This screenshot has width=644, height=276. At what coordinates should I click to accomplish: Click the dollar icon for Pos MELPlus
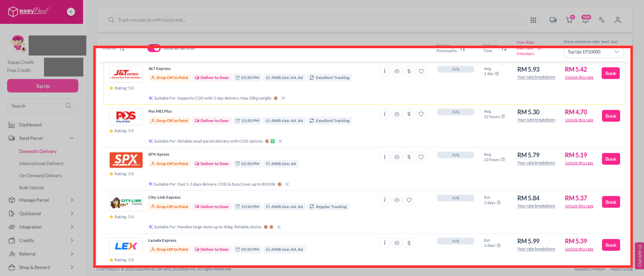coord(409,114)
